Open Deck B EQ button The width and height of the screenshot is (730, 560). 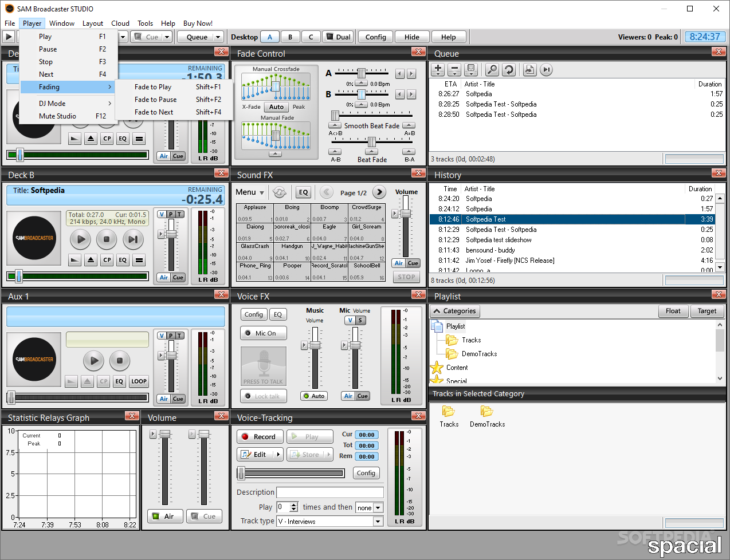click(x=123, y=260)
